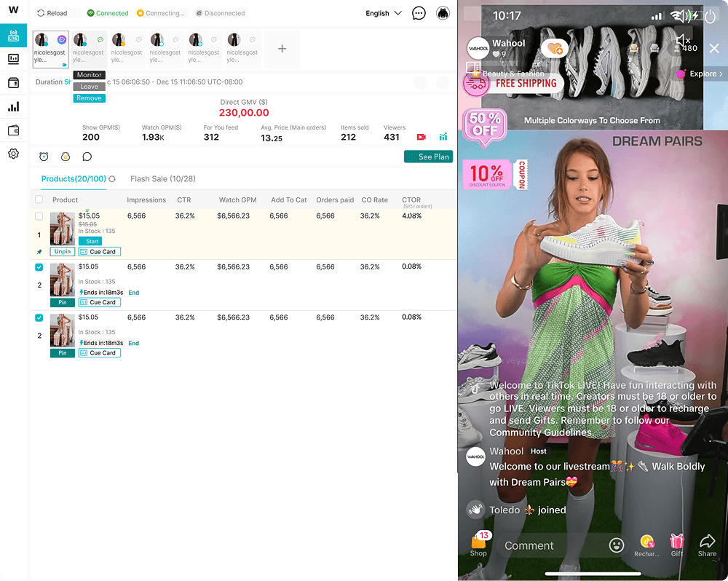Toggle the select-all checkbox in the table header
The width and height of the screenshot is (728, 581).
[39, 199]
